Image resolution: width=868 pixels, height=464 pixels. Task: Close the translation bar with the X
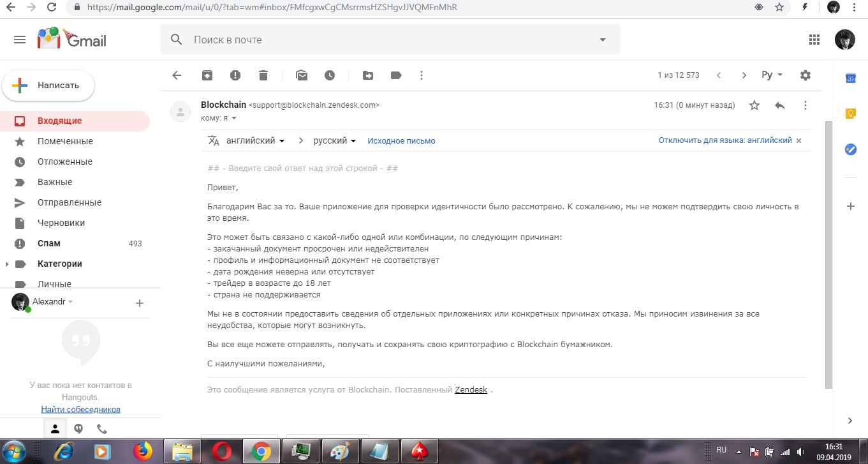coord(799,140)
